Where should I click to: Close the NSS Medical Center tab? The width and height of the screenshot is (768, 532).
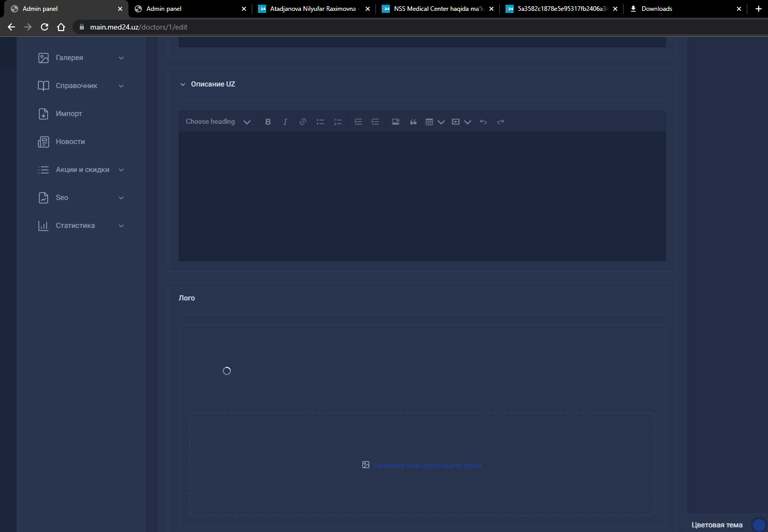point(491,9)
